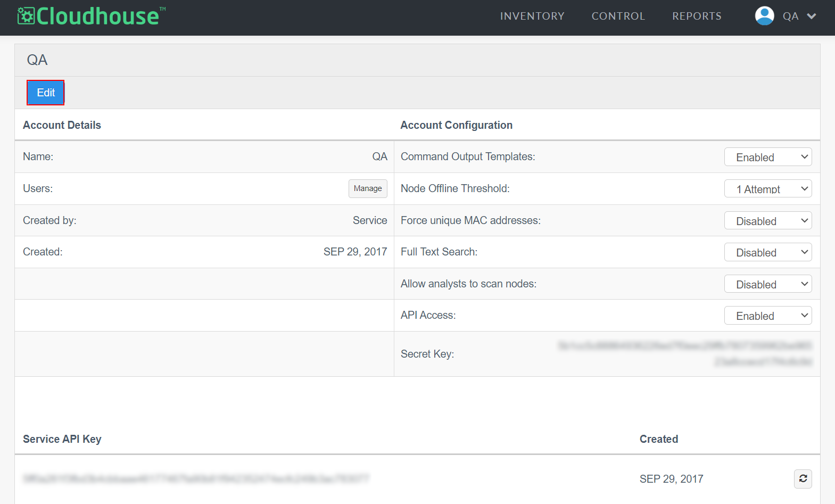Select the Account Configuration heading
This screenshot has height=504, width=835.
pyautogui.click(x=457, y=125)
